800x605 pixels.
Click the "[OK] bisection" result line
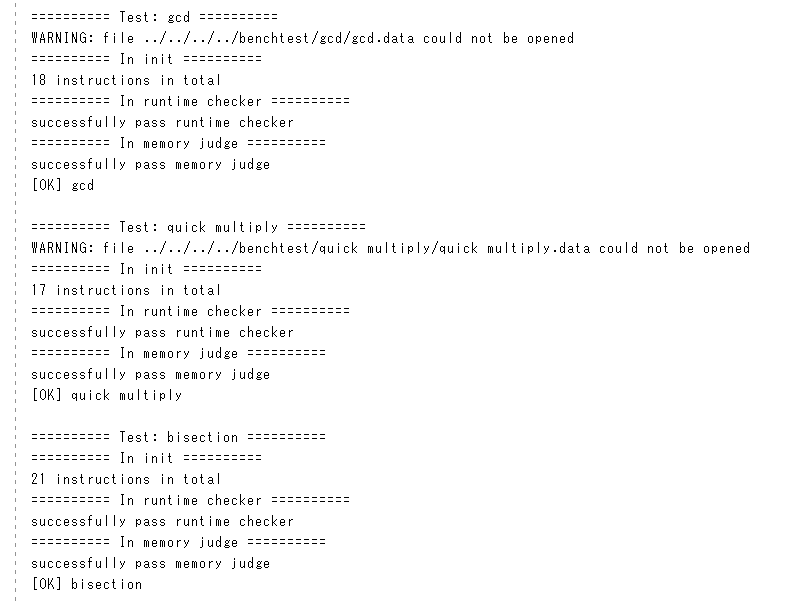(x=86, y=584)
